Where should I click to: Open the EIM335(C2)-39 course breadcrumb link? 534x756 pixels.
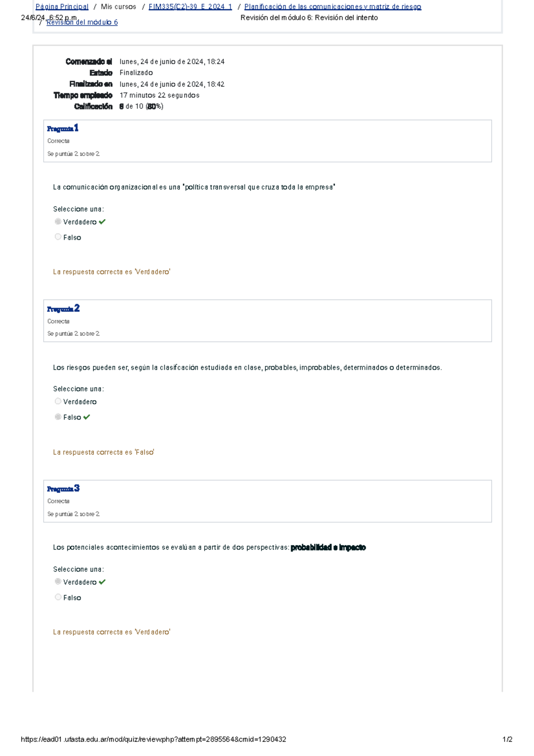pos(190,7)
